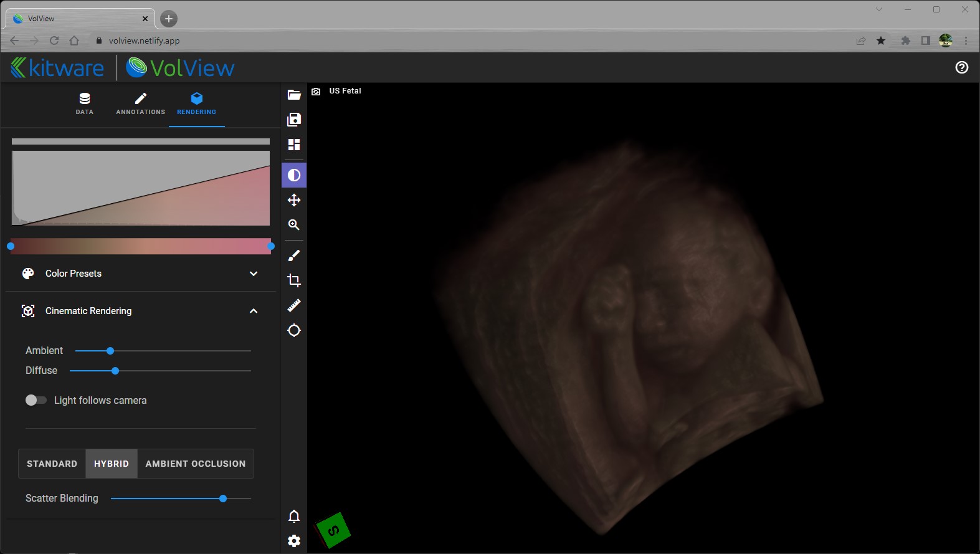
Task: Go back in browser history
Action: click(14, 41)
